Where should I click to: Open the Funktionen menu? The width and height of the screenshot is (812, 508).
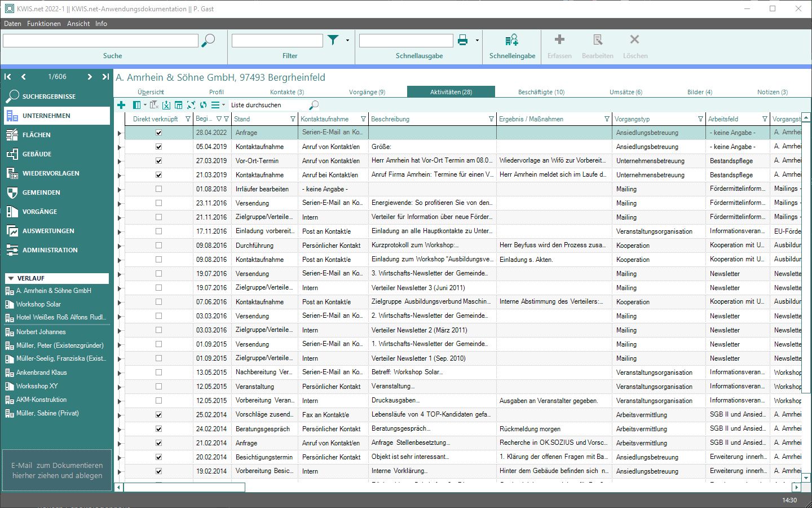coord(43,24)
